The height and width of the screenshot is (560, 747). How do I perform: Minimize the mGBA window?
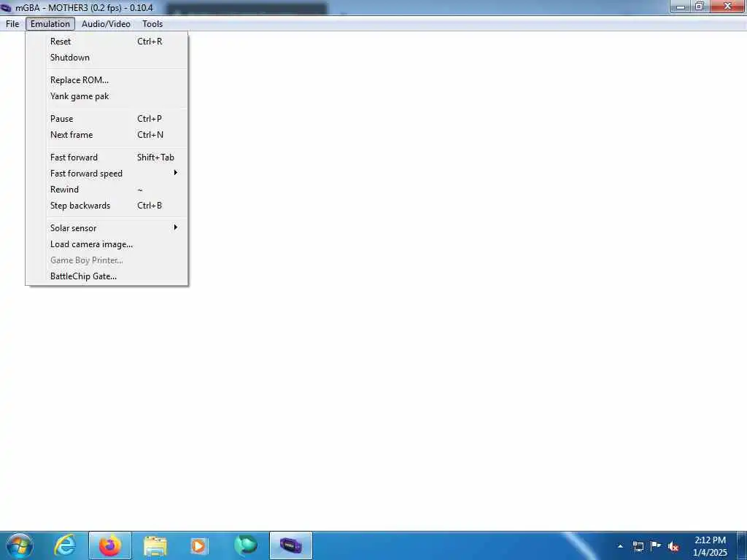(681, 7)
